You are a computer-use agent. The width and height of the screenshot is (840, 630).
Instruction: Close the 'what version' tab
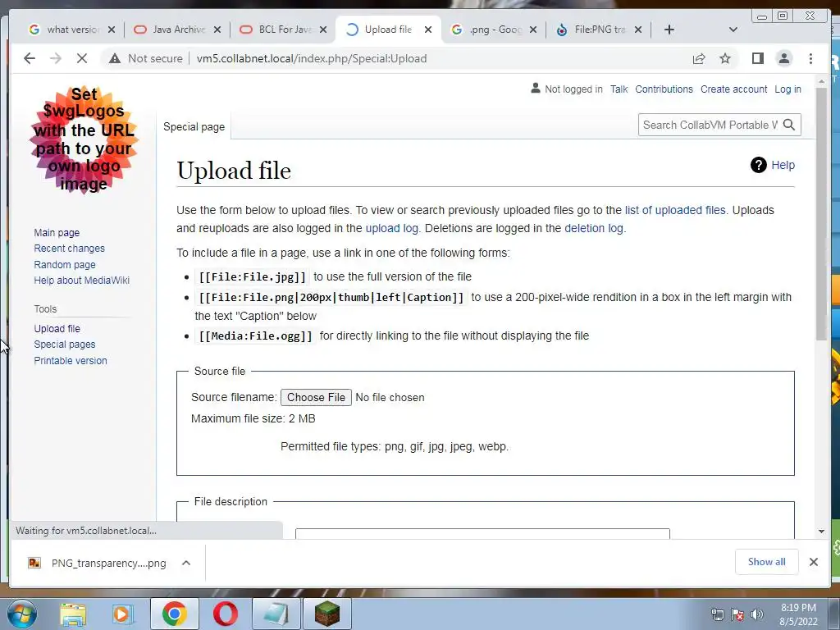point(112,30)
